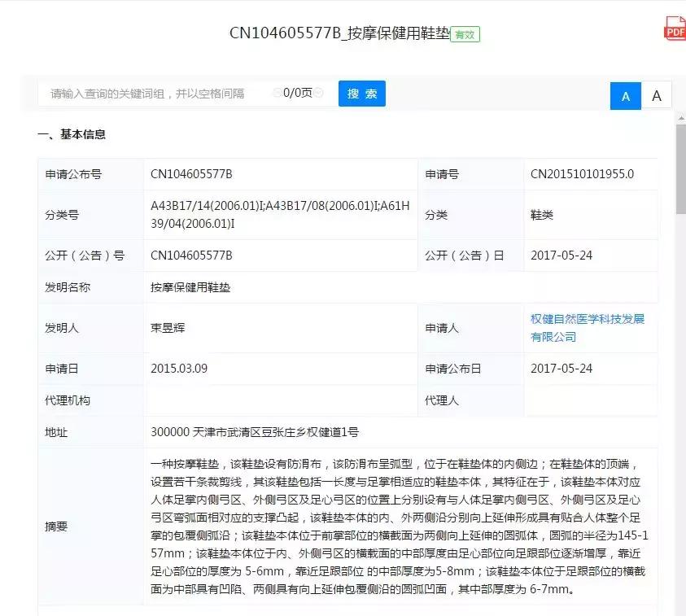This screenshot has height=616, width=686.
Task: Click the 搜索 search button
Action: tap(361, 94)
